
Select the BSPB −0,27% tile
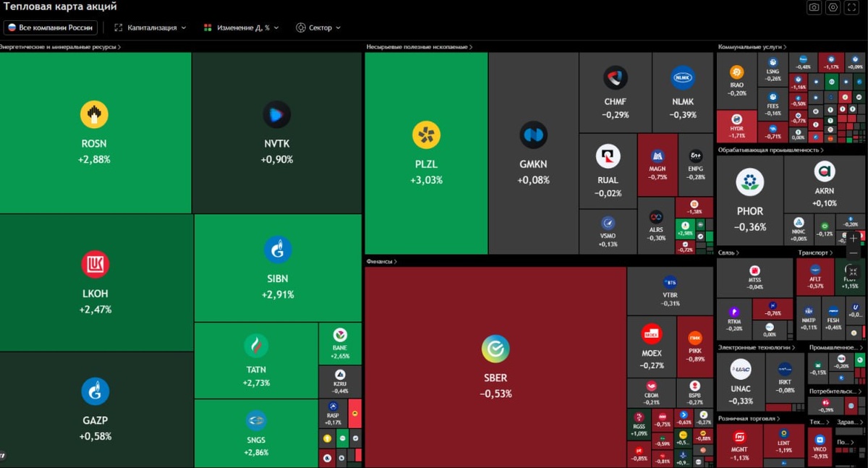pos(695,393)
